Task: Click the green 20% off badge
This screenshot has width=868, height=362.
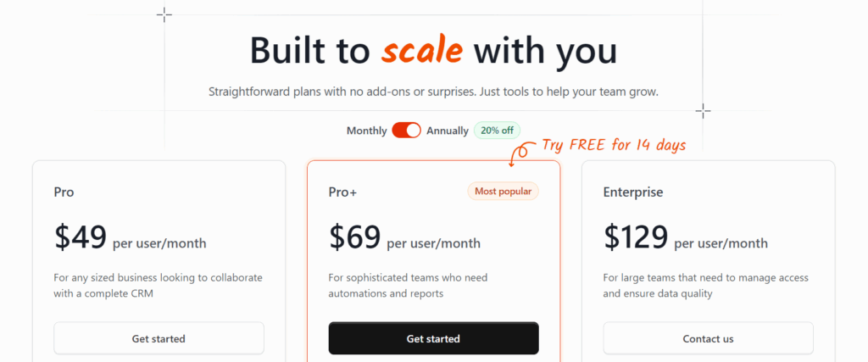Action: (497, 131)
